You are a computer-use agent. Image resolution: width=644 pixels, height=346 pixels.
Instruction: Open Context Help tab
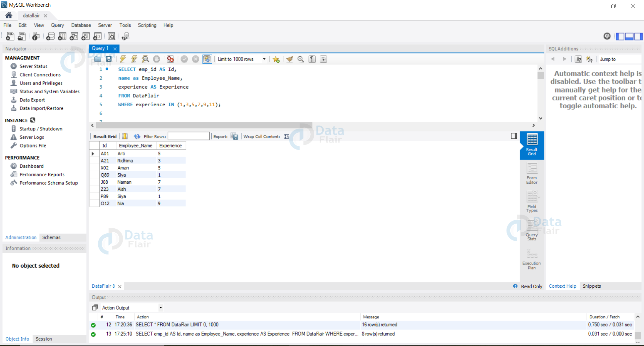click(x=562, y=286)
